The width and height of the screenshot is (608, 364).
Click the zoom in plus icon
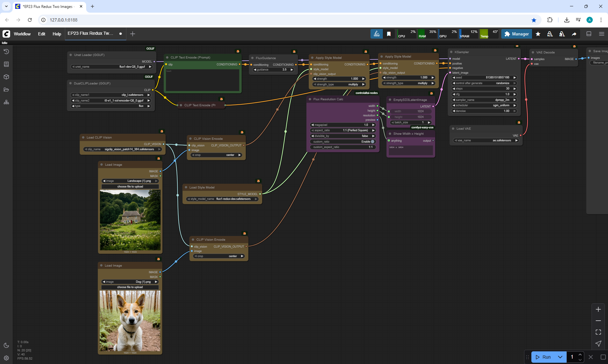[x=598, y=309]
